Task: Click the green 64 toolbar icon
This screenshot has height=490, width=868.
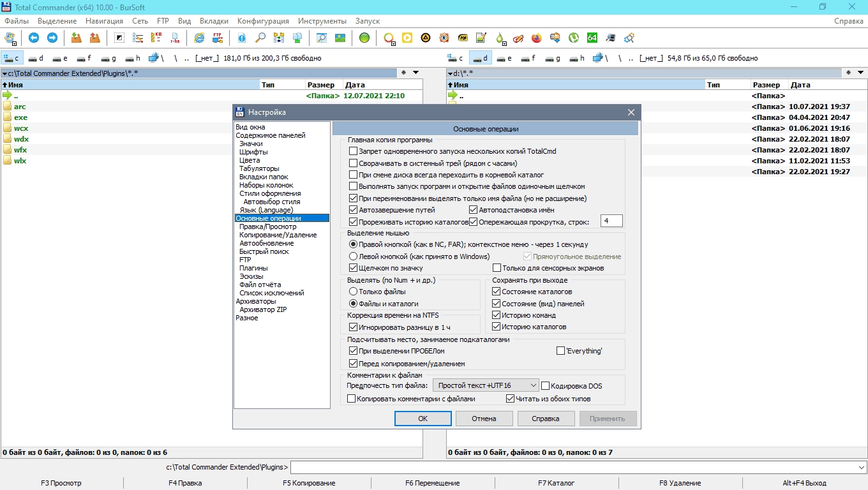Action: 592,38
